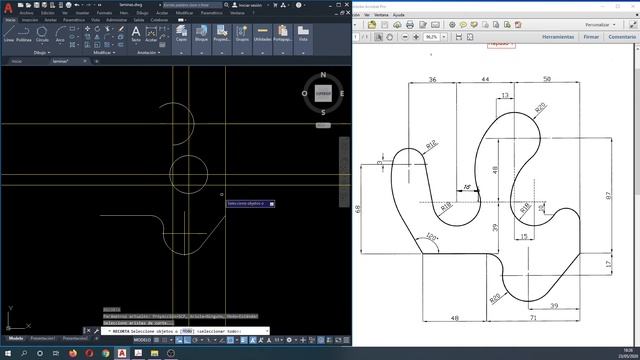Viewport: 640px width, 360px height.
Task: Open the zoom percentage dropdown in Acrobat
Action: click(x=444, y=37)
